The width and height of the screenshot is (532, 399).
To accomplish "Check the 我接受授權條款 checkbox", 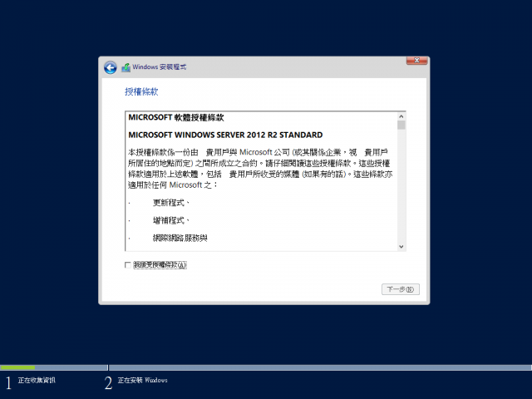I will point(128,265).
